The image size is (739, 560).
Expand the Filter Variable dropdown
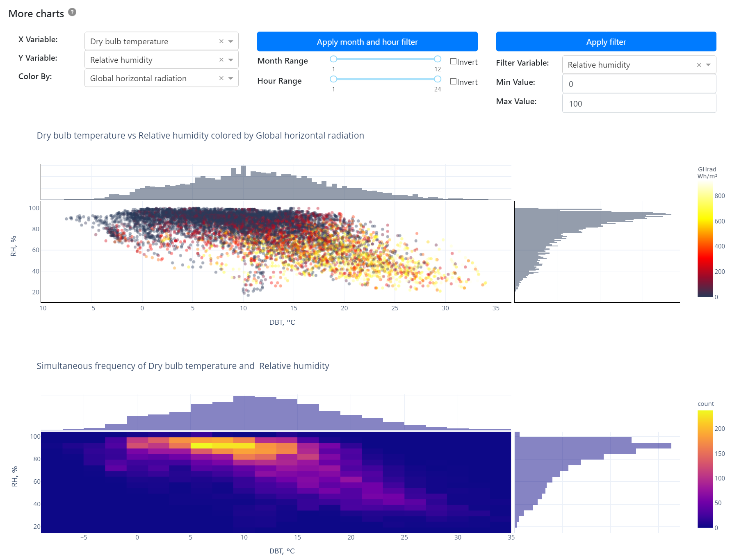[708, 65]
